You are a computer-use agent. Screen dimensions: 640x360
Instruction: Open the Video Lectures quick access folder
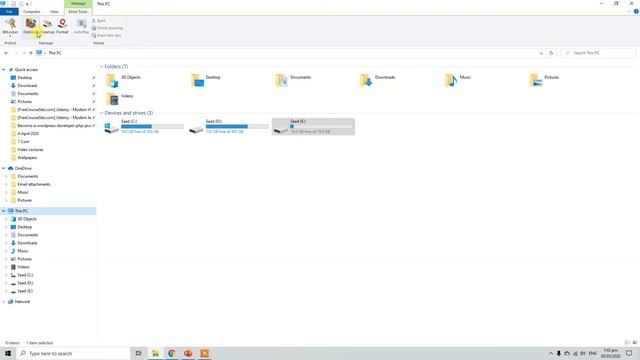30,150
